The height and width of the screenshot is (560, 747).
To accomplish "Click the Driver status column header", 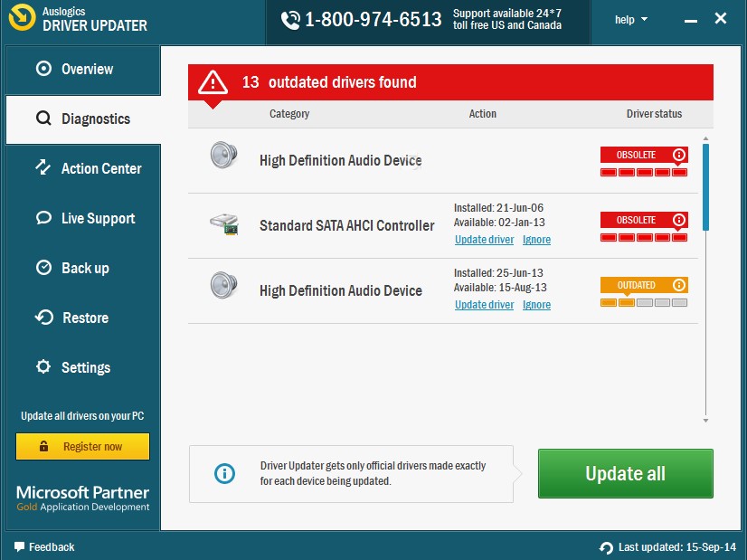I will (654, 113).
